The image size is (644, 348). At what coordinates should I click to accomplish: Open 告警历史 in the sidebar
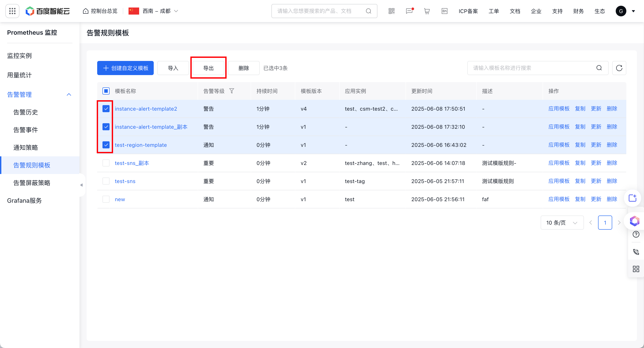(x=25, y=112)
